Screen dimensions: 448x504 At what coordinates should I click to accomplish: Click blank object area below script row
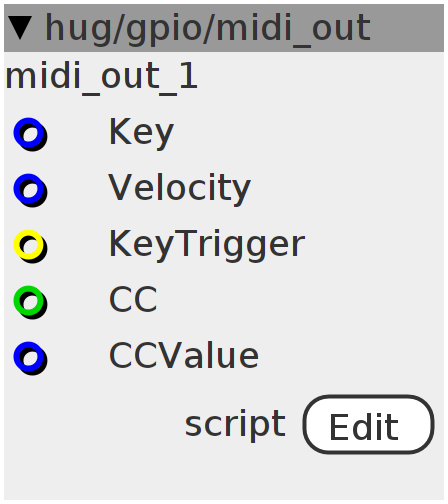click(224, 478)
